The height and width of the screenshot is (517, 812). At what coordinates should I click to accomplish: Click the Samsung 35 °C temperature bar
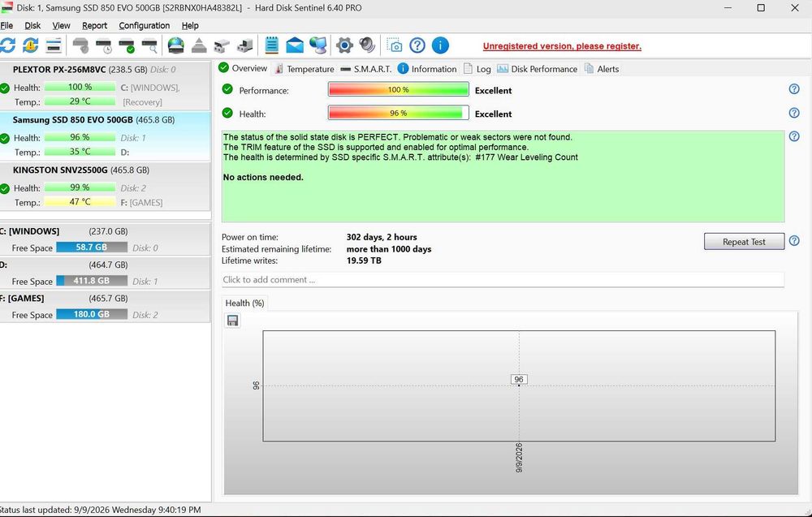[x=80, y=152]
